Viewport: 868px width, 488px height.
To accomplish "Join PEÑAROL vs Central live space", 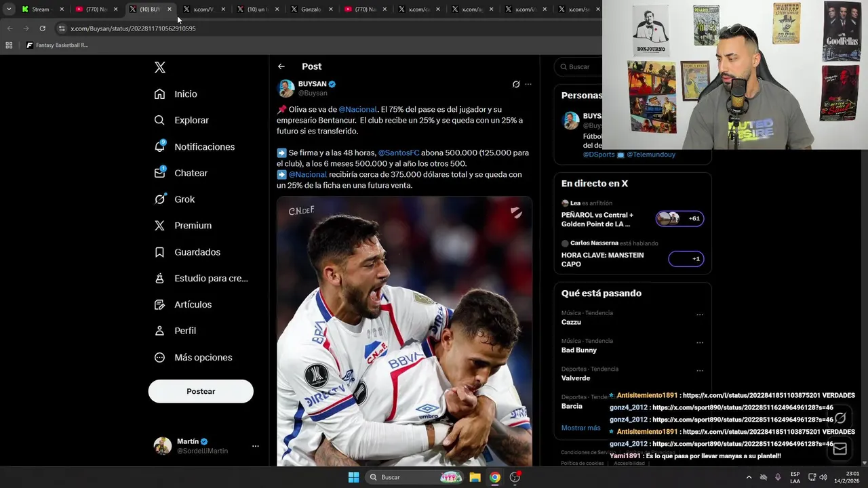I will [597, 219].
